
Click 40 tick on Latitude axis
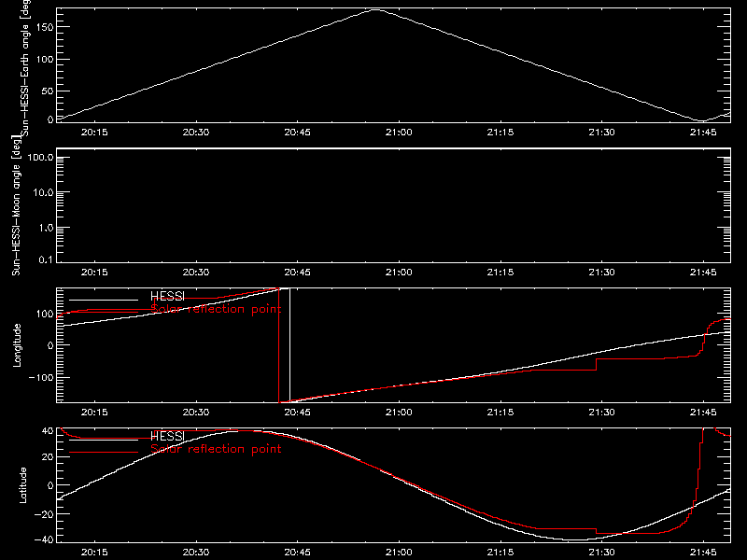[x=48, y=430]
